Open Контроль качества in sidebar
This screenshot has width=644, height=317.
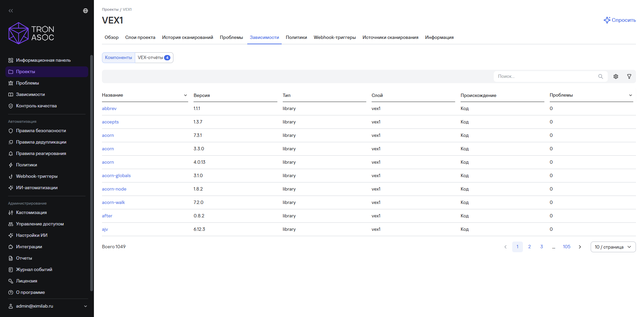coord(47,106)
